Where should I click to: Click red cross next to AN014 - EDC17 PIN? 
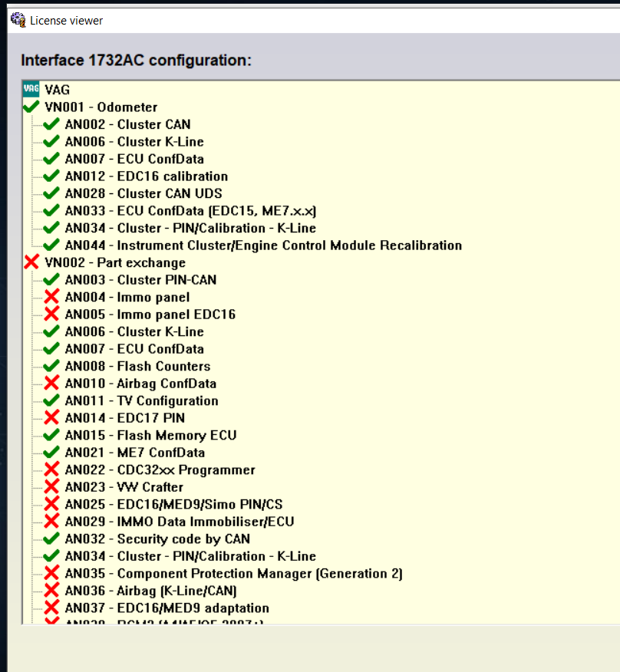click(x=51, y=417)
